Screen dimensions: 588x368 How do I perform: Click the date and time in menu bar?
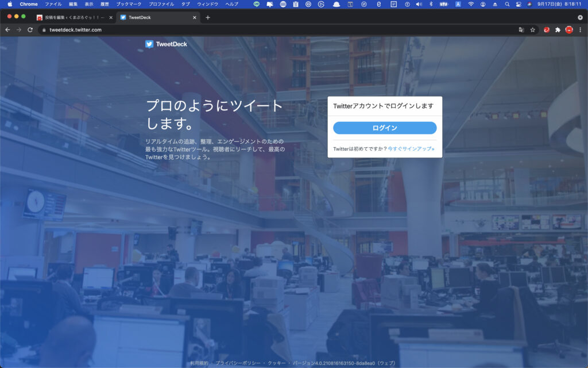click(x=559, y=4)
